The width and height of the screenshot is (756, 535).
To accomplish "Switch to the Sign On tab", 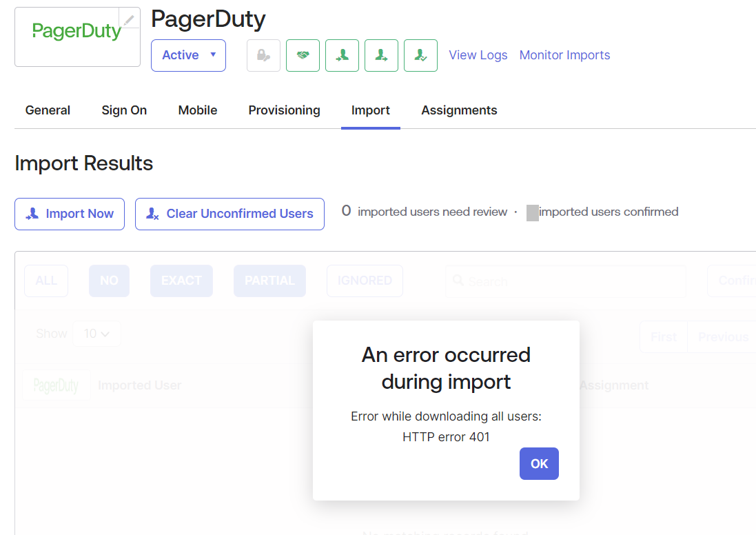I will coord(124,110).
